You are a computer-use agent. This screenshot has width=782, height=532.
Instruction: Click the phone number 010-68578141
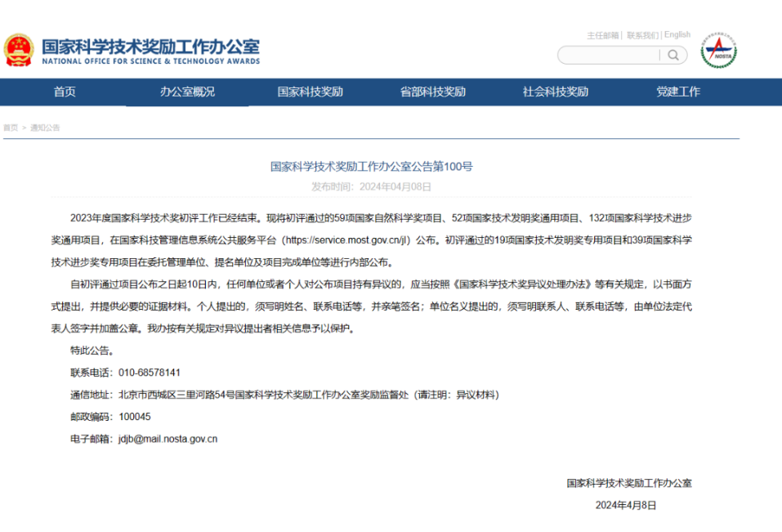149,373
